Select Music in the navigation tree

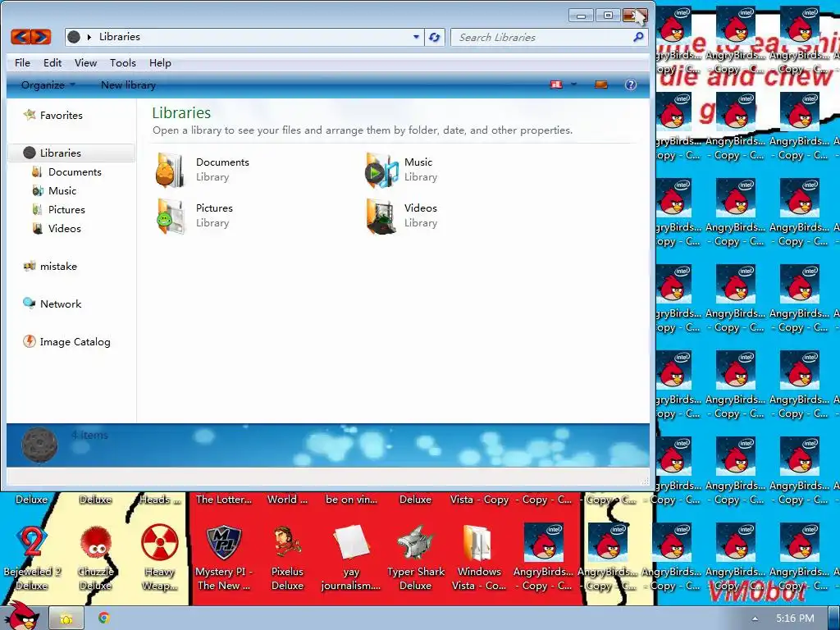pos(62,190)
